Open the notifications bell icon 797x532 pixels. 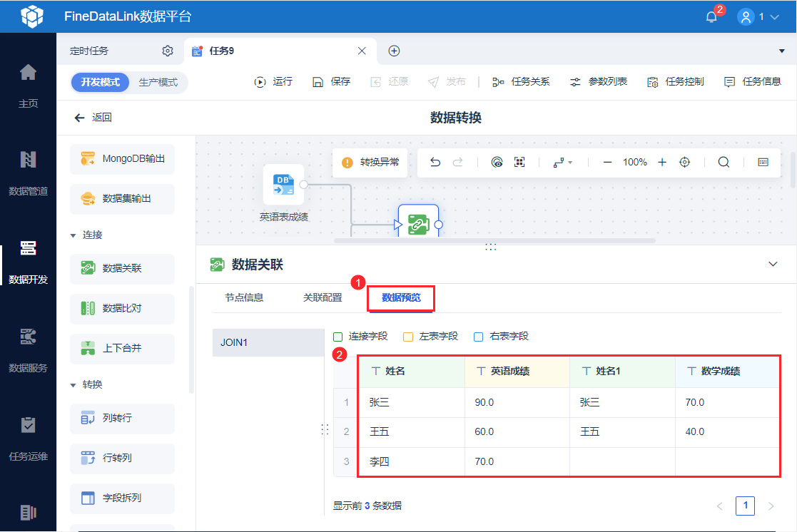(x=711, y=17)
